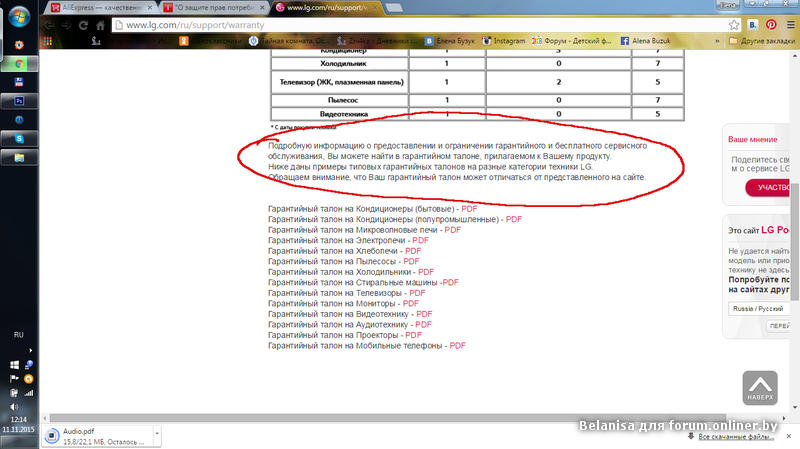Switch to the О защите прав потребителей tab
The height and width of the screenshot is (449, 800).
215,8
